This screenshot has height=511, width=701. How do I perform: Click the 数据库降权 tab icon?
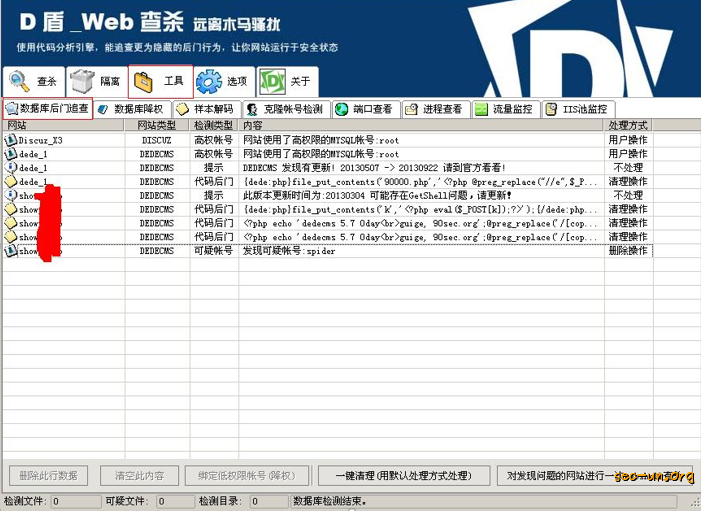[x=103, y=110]
